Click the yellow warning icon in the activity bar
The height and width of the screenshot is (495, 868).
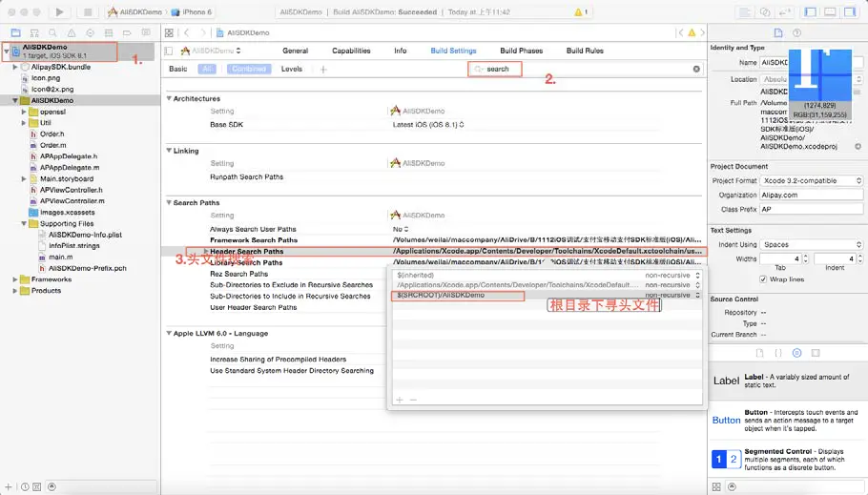[x=578, y=11]
